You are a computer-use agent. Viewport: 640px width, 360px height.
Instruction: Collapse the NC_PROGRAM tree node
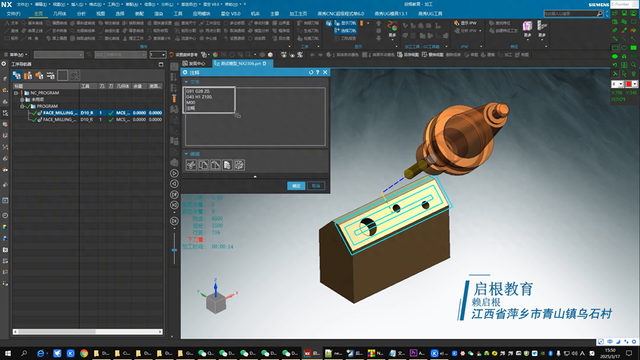tap(16, 93)
